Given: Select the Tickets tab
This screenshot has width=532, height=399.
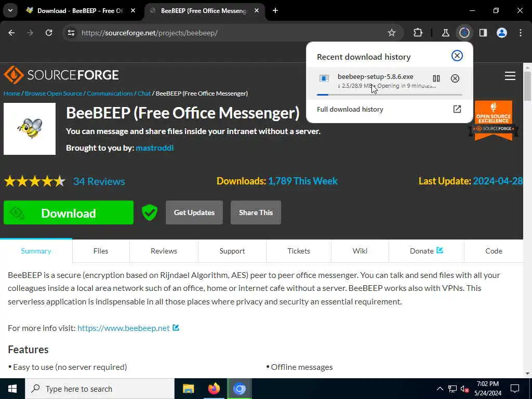Looking at the screenshot, I should click(299, 251).
